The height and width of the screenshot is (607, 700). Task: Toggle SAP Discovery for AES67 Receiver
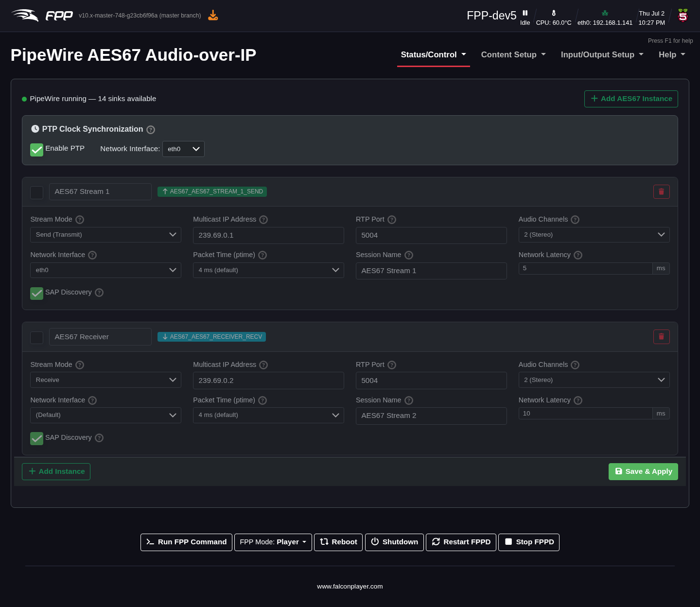click(36, 438)
